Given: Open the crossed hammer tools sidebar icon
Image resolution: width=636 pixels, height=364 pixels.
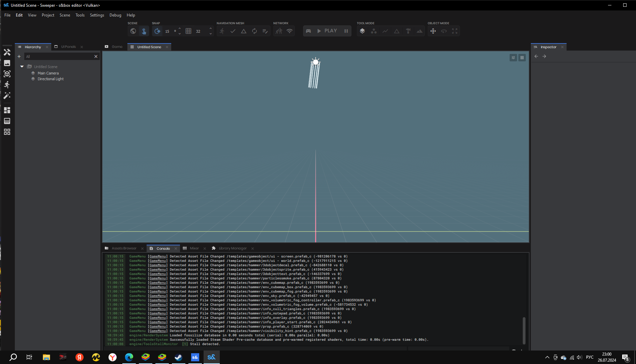Looking at the screenshot, I should pyautogui.click(x=7, y=52).
